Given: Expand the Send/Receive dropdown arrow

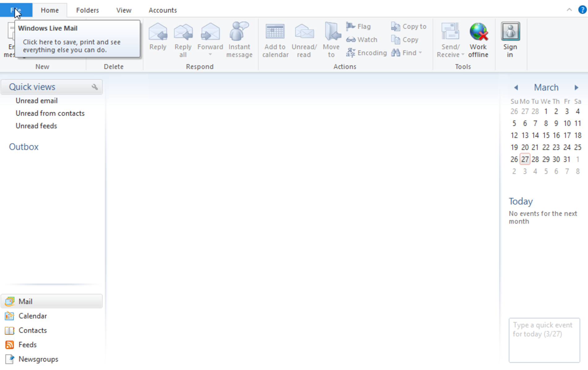Looking at the screenshot, I should click(x=463, y=55).
